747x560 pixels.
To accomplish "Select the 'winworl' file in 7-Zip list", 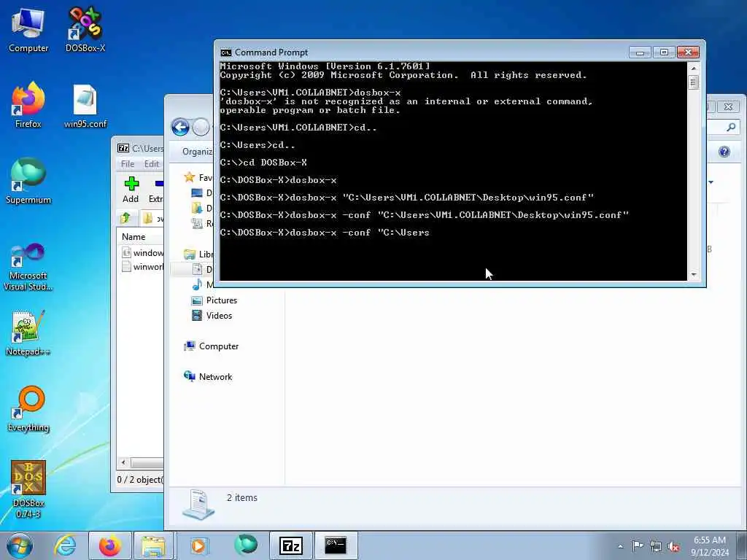I will pyautogui.click(x=142, y=267).
